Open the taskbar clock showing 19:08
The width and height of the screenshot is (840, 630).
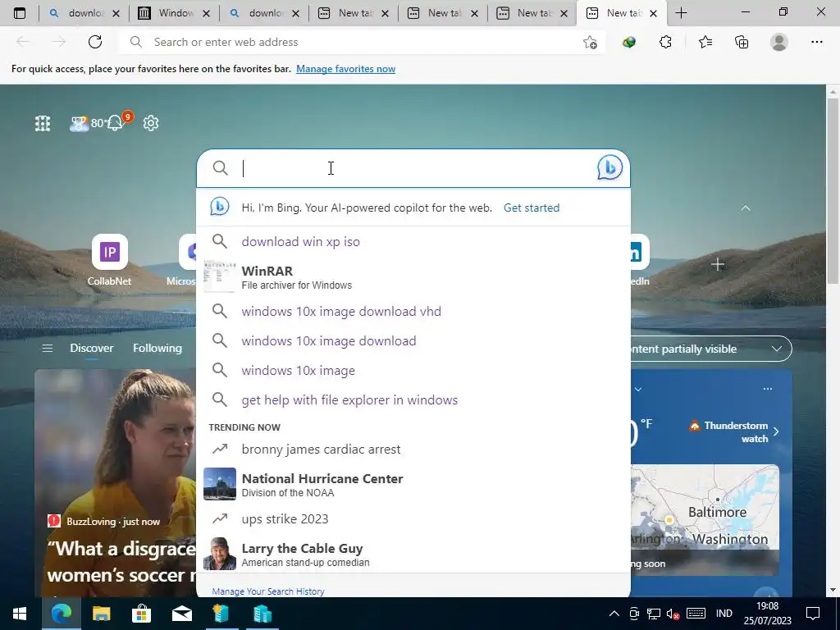767,614
